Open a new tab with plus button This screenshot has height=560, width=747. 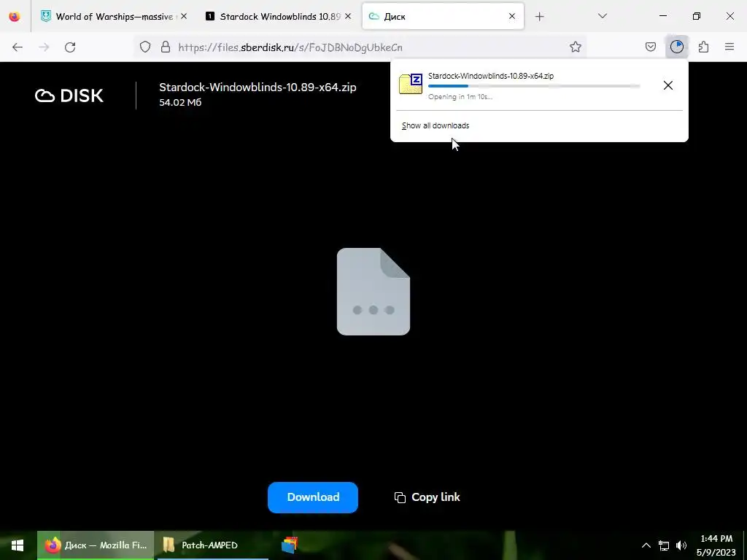(539, 17)
